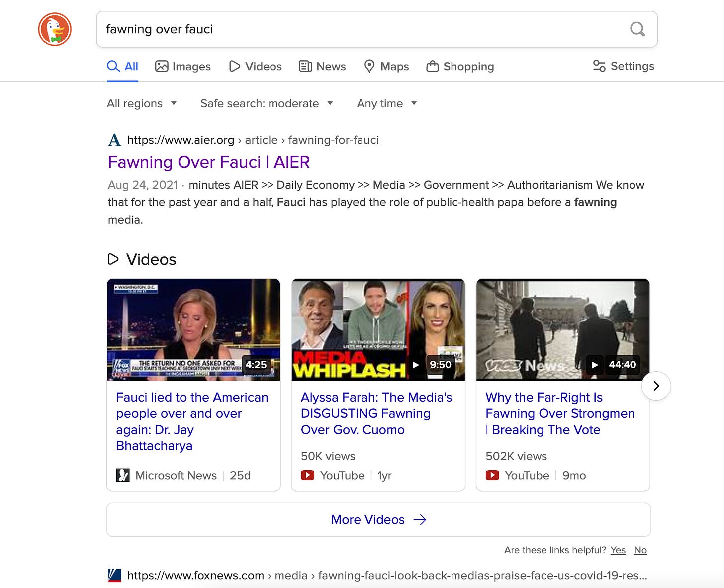
Task: Open 'Why the Far-Right Is Fawning Over Strongmen' title
Action: coord(560,413)
